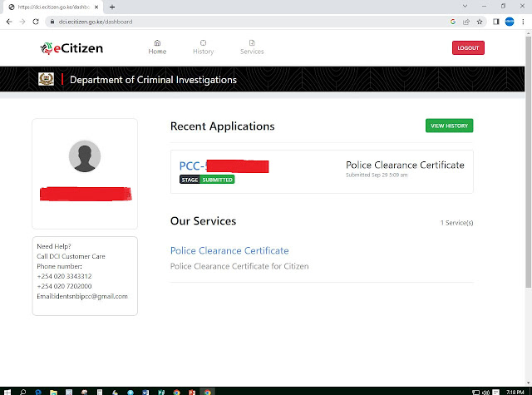Open the PCC application reference link
Image resolution: width=532 pixels, height=395 pixels.
click(x=224, y=166)
